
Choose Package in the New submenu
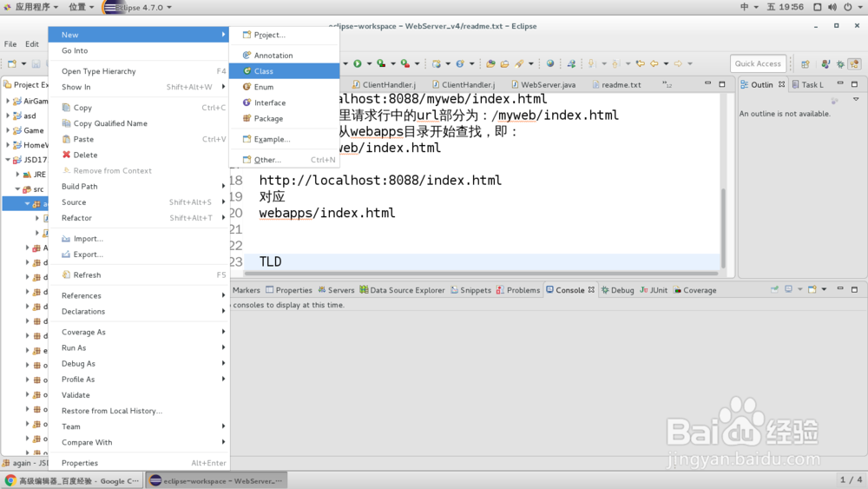click(284, 118)
